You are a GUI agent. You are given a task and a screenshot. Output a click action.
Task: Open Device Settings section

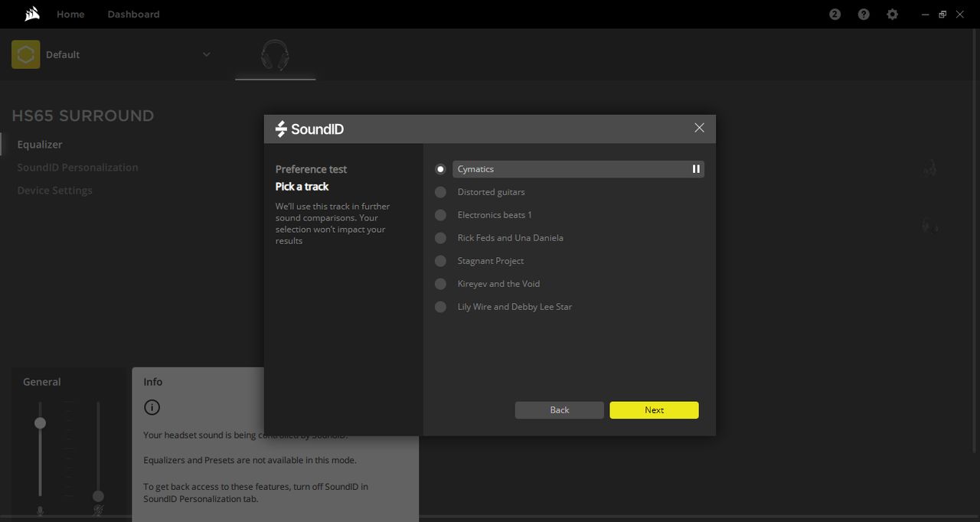pos(55,191)
